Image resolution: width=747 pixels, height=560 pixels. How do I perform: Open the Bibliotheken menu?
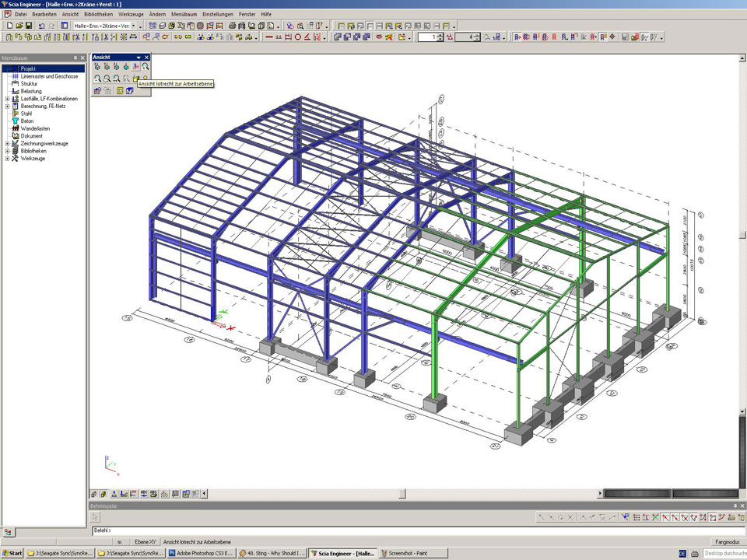pyautogui.click(x=97, y=15)
